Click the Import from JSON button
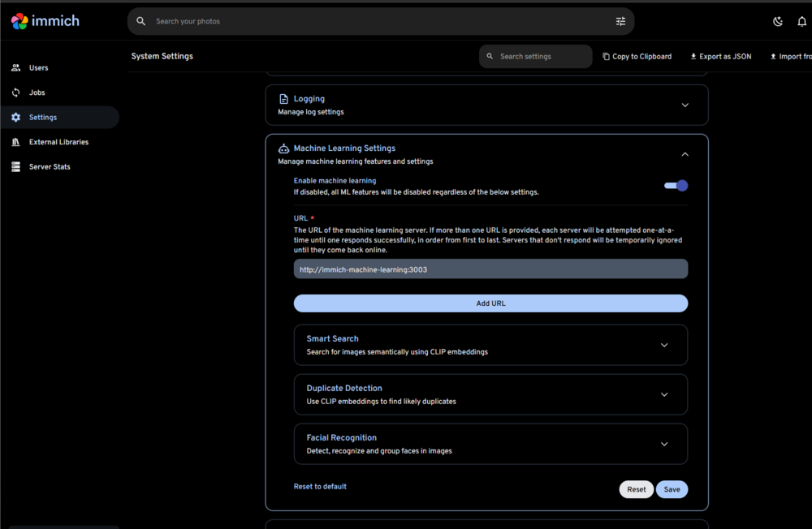Image resolution: width=812 pixels, height=529 pixels. point(791,57)
